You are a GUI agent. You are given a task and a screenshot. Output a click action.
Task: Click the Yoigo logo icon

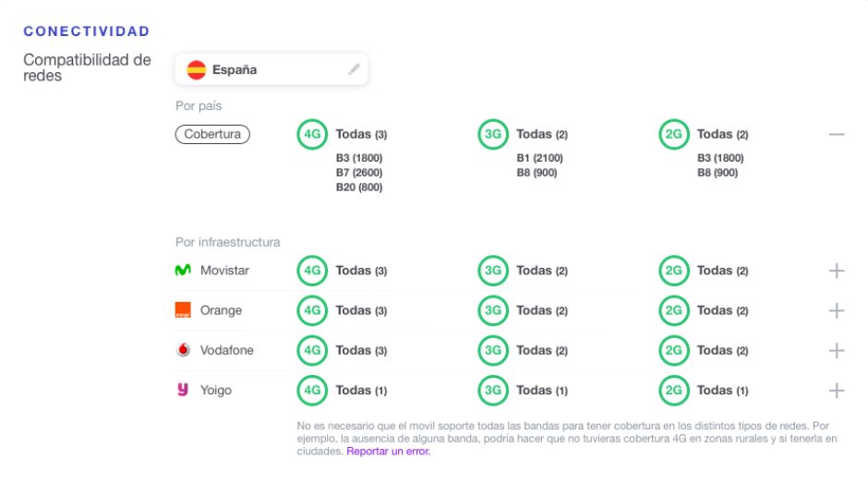[x=183, y=390]
